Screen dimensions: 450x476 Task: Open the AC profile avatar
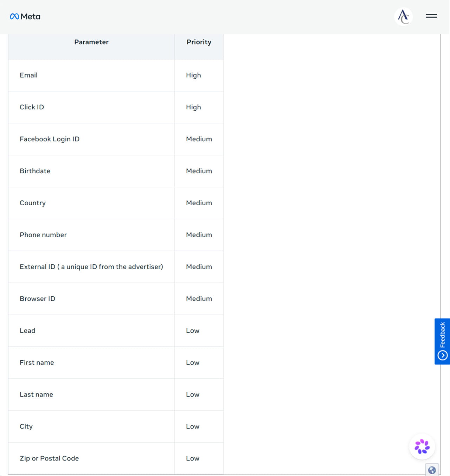tap(404, 17)
